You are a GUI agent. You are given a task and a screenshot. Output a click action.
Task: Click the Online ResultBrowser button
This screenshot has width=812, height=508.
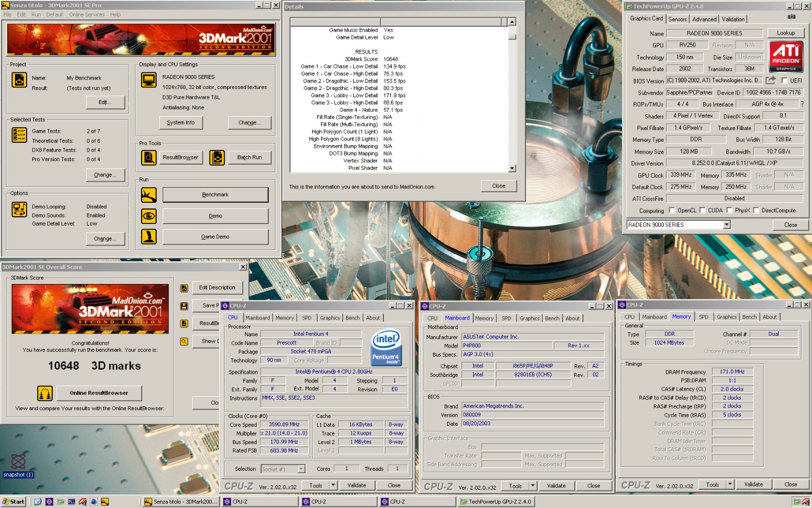[x=99, y=393]
